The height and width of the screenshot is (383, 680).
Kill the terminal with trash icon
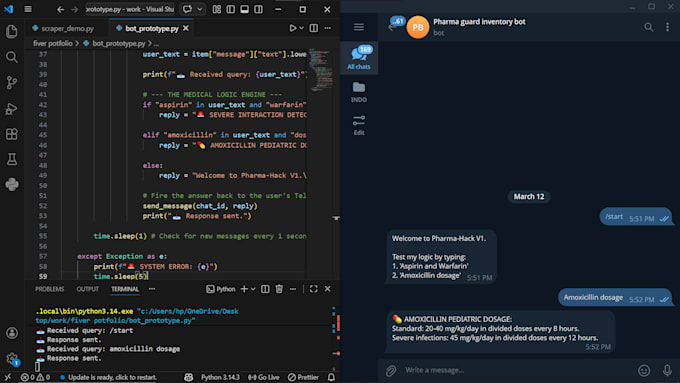[x=279, y=289]
